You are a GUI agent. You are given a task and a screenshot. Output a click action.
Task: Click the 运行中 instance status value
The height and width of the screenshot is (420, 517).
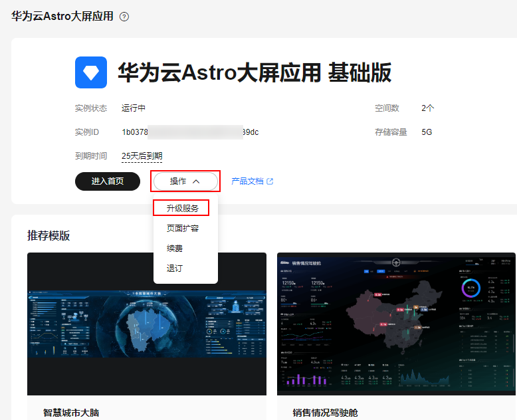tap(133, 108)
